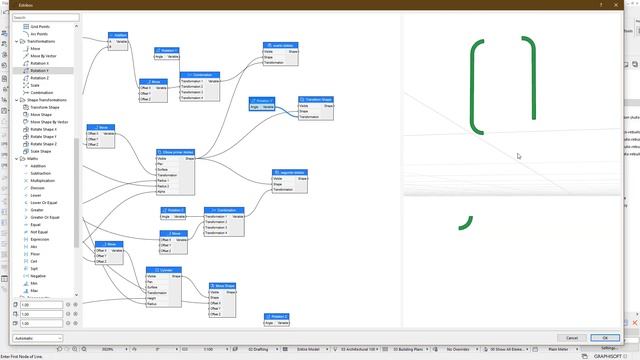Choose the Sqrt node icon
The image size is (640, 360).
pos(26,269)
